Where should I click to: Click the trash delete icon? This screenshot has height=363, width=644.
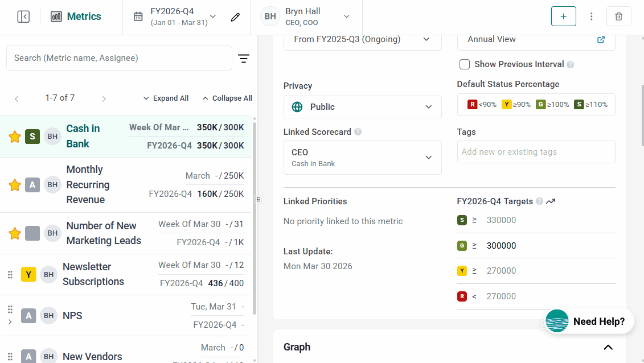[618, 16]
